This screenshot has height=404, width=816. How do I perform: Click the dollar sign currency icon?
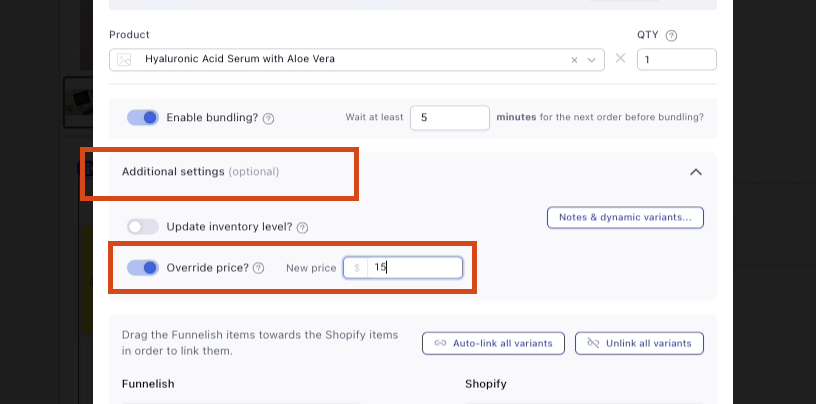click(x=356, y=268)
